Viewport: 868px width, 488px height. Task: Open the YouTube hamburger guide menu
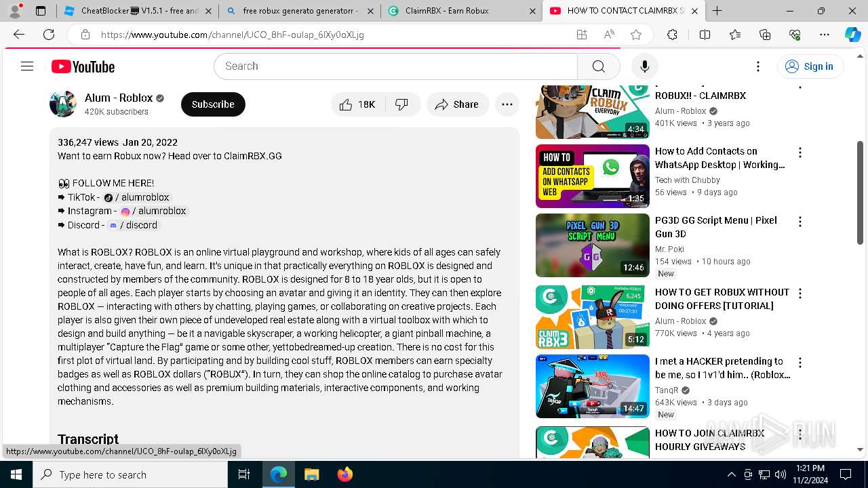tap(27, 66)
